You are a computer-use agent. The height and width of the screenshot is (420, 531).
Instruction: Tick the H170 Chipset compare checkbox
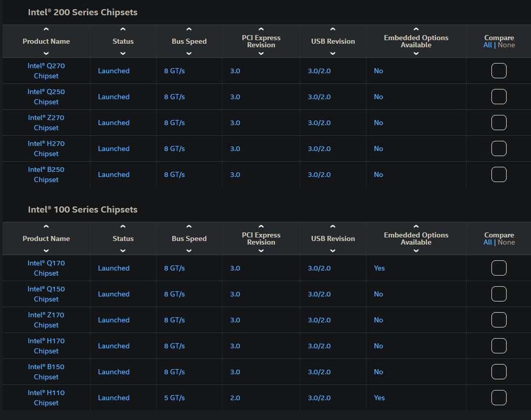click(499, 346)
